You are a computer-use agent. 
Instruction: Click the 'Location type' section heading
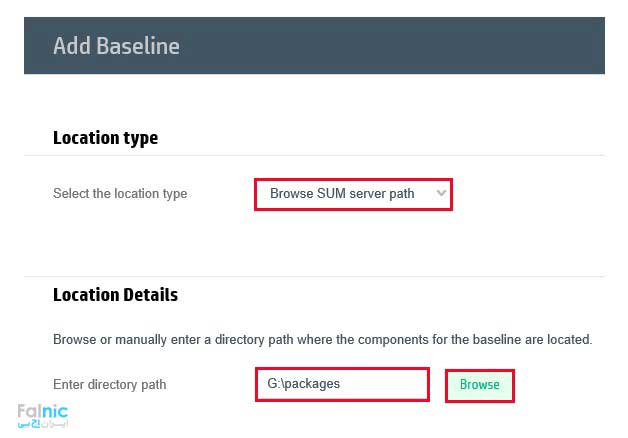105,138
